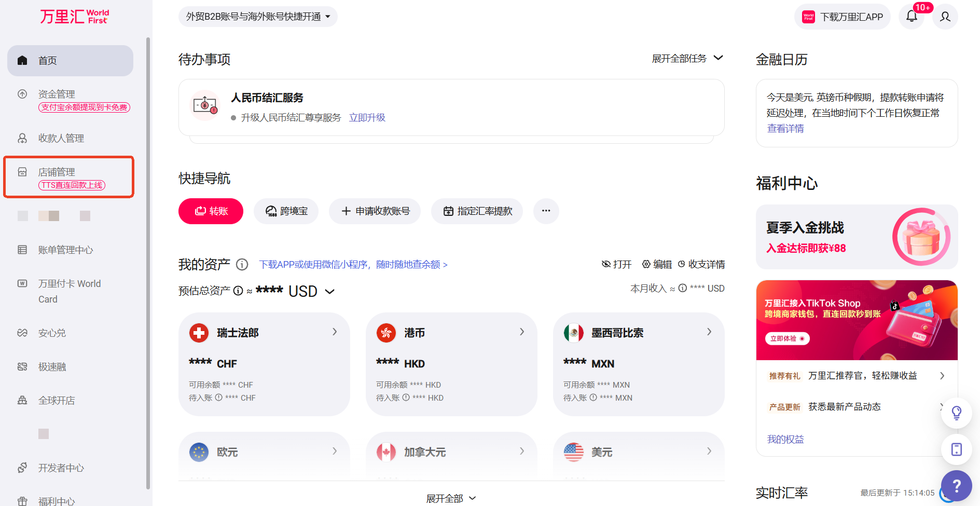Open the account profile icon
980x506 pixels.
(945, 17)
